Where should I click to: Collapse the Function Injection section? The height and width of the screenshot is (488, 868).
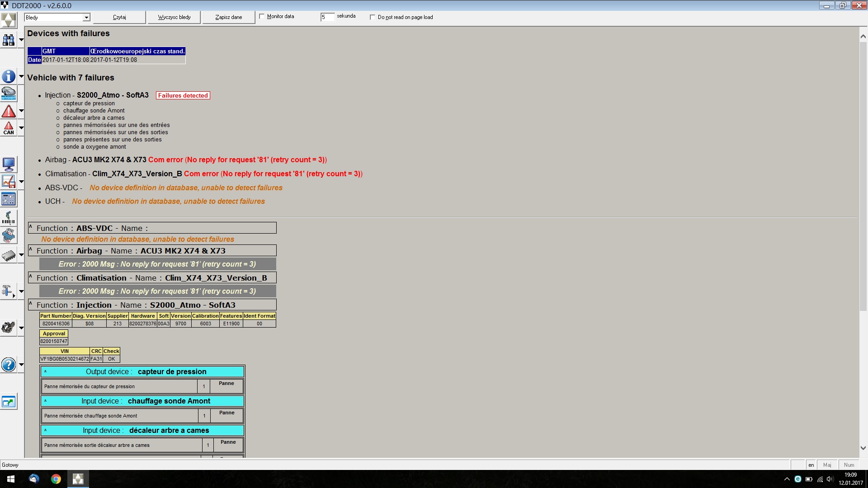click(31, 304)
